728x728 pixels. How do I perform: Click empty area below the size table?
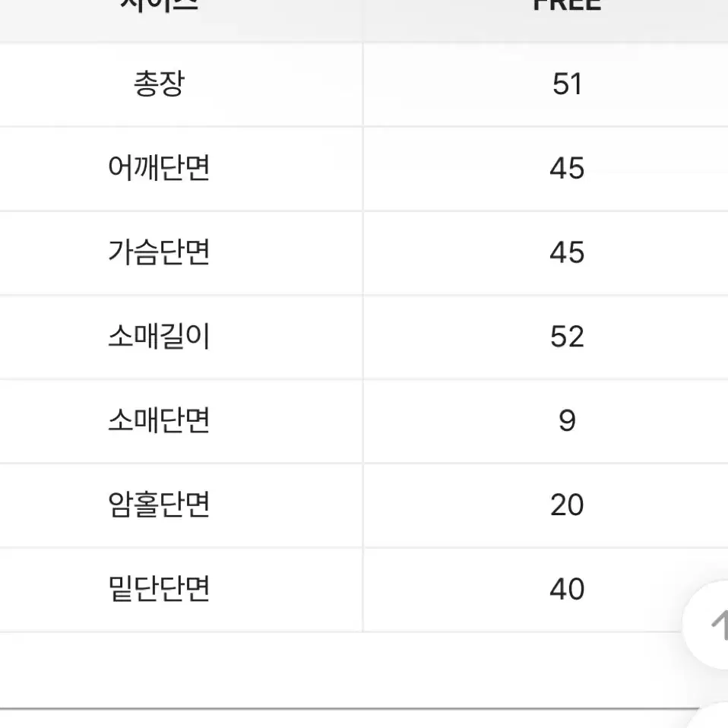(325, 669)
